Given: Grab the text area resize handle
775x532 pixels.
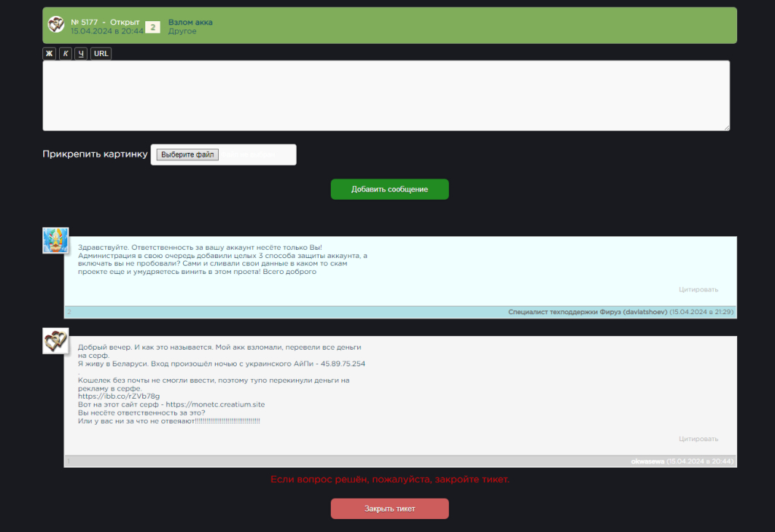Looking at the screenshot, I should pyautogui.click(x=726, y=128).
